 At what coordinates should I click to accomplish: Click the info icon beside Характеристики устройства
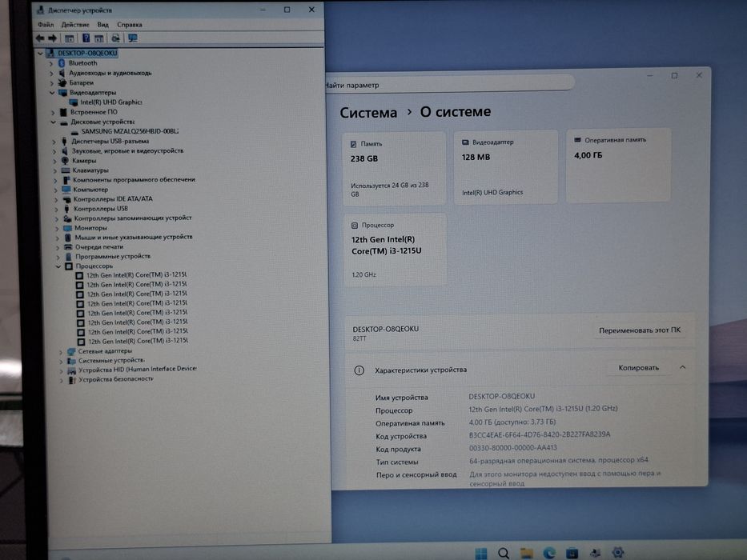coord(359,370)
